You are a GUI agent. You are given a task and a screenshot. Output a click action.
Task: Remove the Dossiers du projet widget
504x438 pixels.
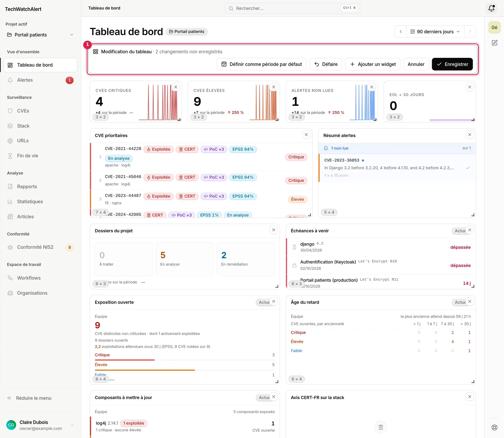274,230
